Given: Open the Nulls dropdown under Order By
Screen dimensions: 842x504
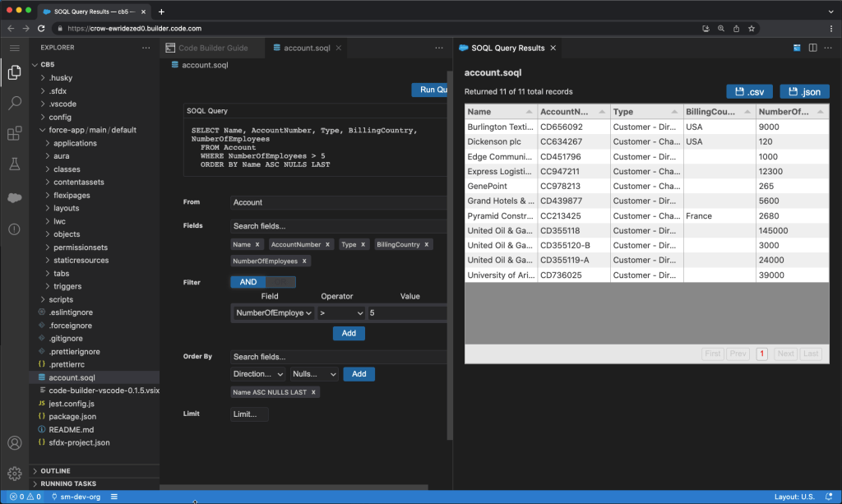Looking at the screenshot, I should click(313, 374).
